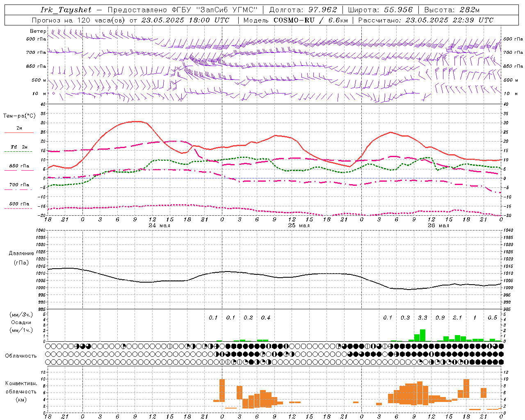Click the 3-hour precipitation total '3.3'
This screenshot has width=525, height=420.
click(x=422, y=318)
